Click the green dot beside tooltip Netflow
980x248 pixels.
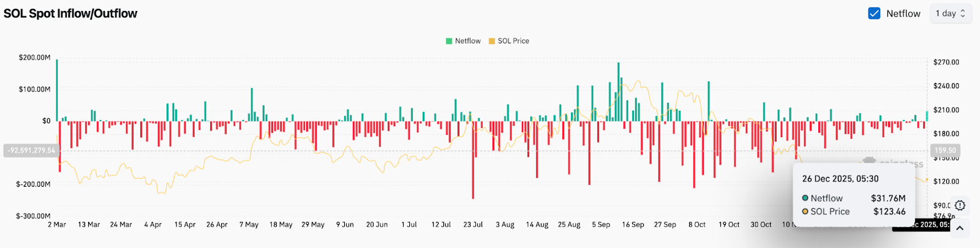coord(805,198)
